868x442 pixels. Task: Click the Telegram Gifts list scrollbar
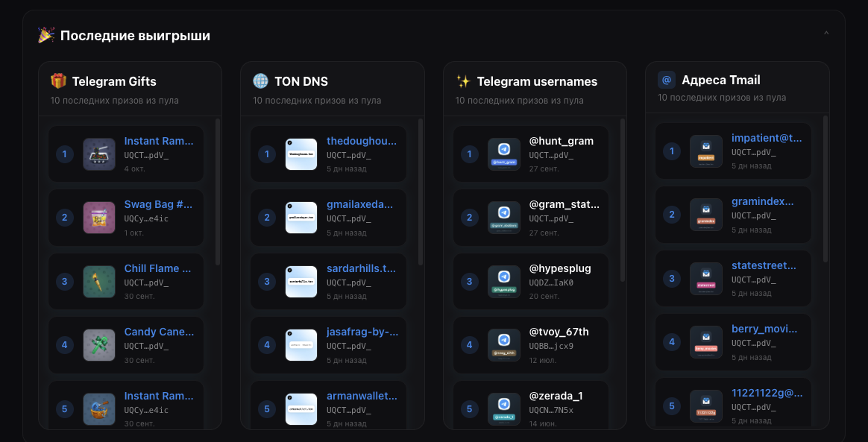[218, 192]
